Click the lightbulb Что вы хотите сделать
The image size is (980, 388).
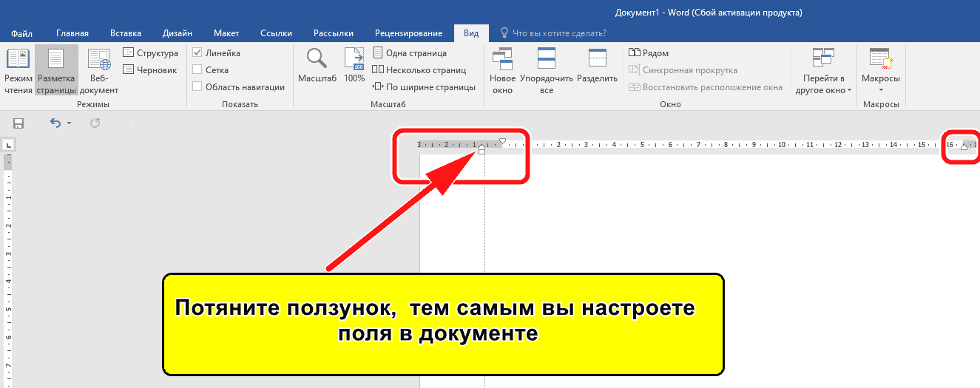click(x=553, y=33)
